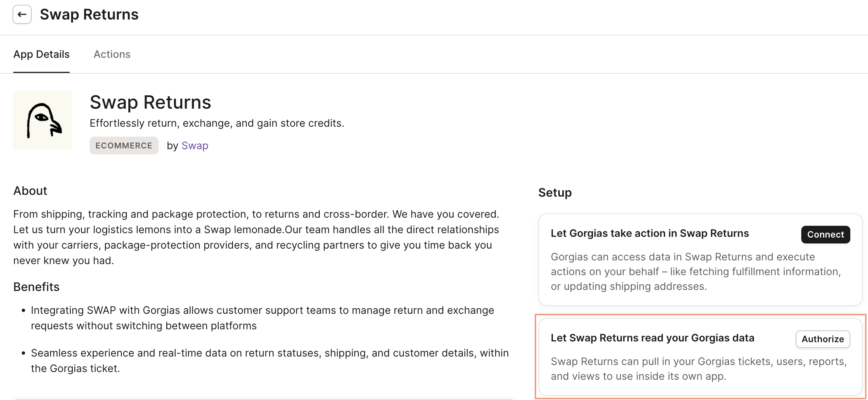Click the About section heading
This screenshot has height=400, width=868.
pos(30,191)
